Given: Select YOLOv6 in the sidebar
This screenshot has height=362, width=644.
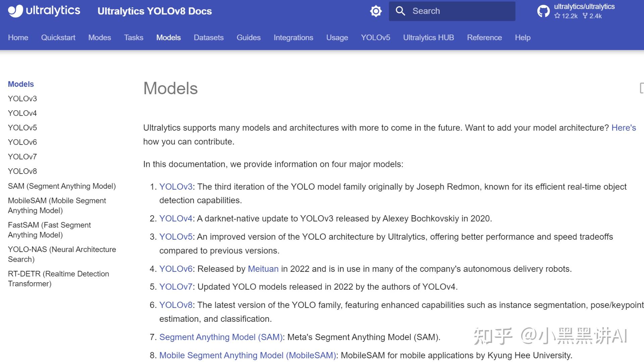Looking at the screenshot, I should [22, 142].
